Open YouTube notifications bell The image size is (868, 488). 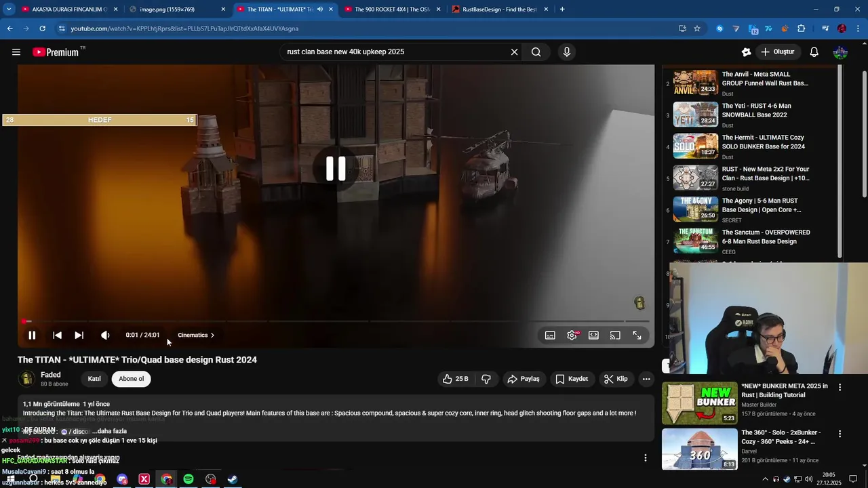tap(814, 52)
